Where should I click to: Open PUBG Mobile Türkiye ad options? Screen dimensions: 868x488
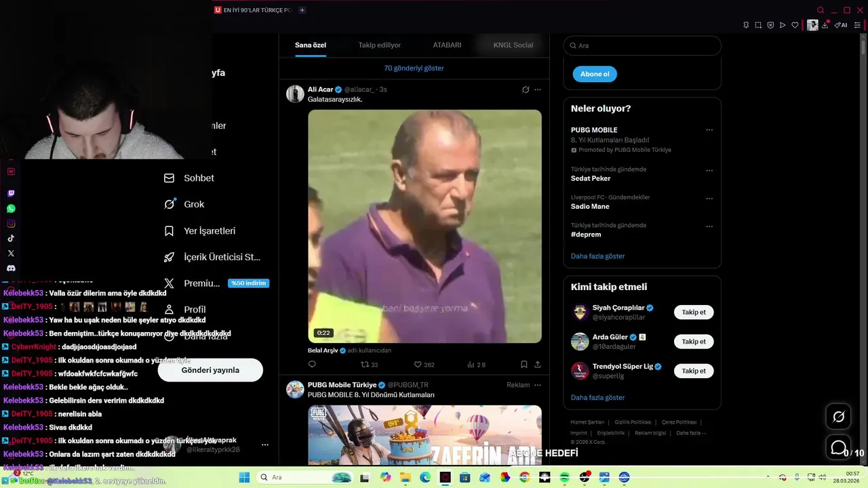(x=538, y=385)
